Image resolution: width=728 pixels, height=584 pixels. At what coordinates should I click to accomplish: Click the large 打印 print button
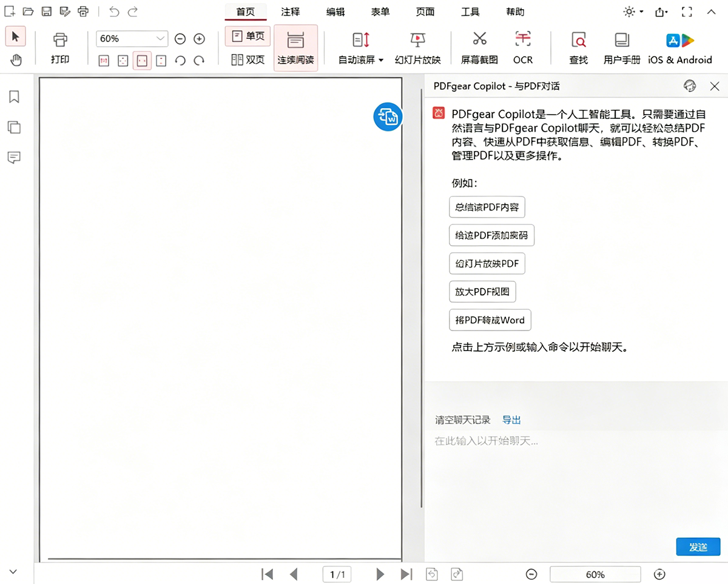click(x=60, y=48)
